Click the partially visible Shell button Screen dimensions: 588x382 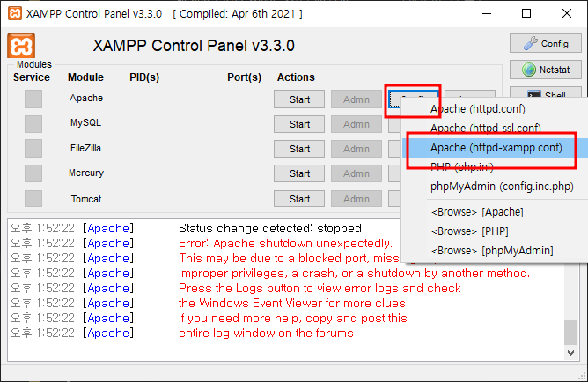(545, 92)
